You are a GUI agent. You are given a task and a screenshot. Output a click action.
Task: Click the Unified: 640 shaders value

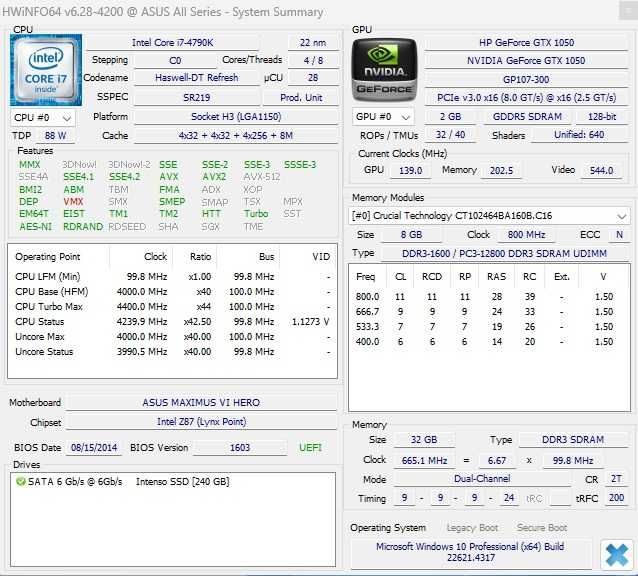click(579, 135)
